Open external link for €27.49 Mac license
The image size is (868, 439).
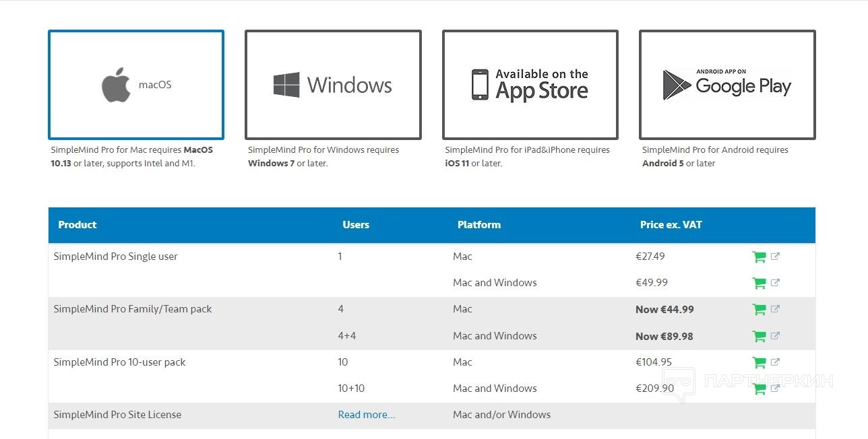[x=775, y=256]
